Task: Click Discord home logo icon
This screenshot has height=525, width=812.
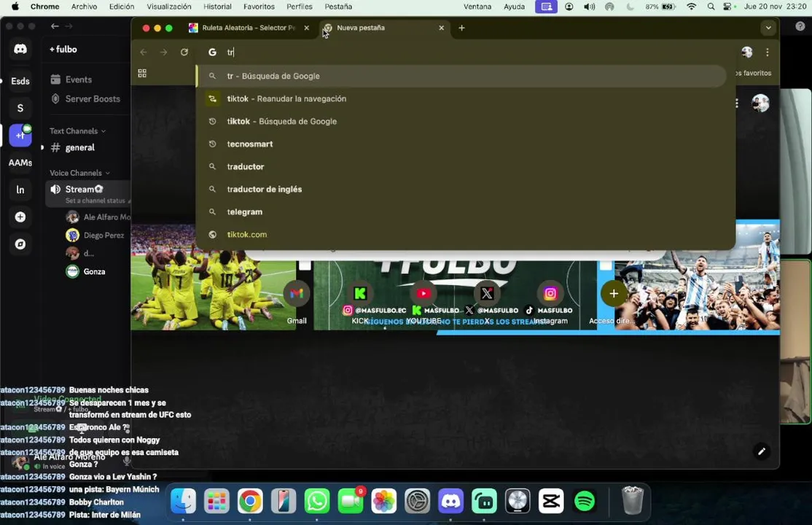Action: point(20,50)
